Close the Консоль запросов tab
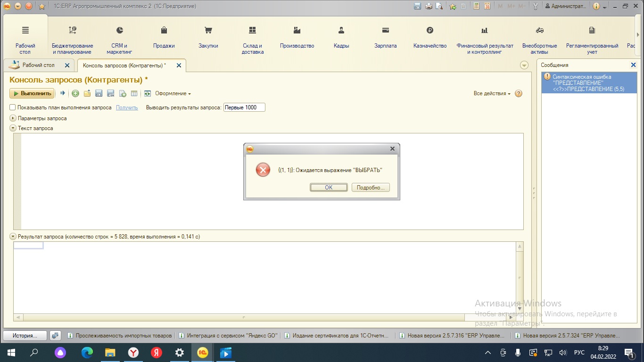The height and width of the screenshot is (362, 644). click(x=179, y=66)
